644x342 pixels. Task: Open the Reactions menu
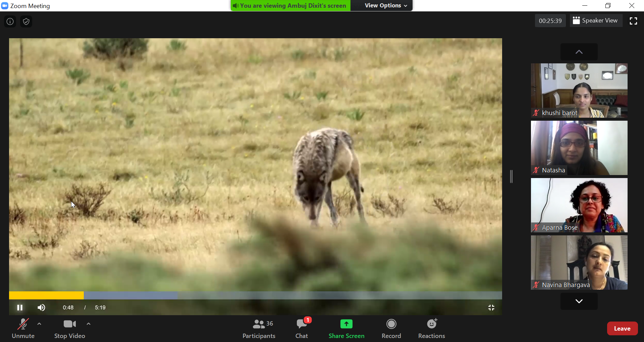pos(431,329)
